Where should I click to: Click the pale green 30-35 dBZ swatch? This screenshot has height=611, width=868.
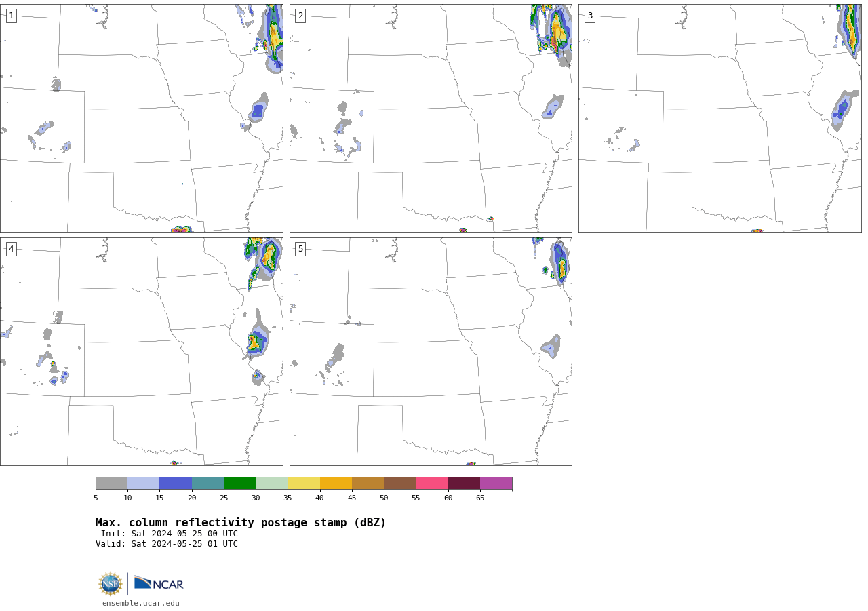(x=272, y=484)
